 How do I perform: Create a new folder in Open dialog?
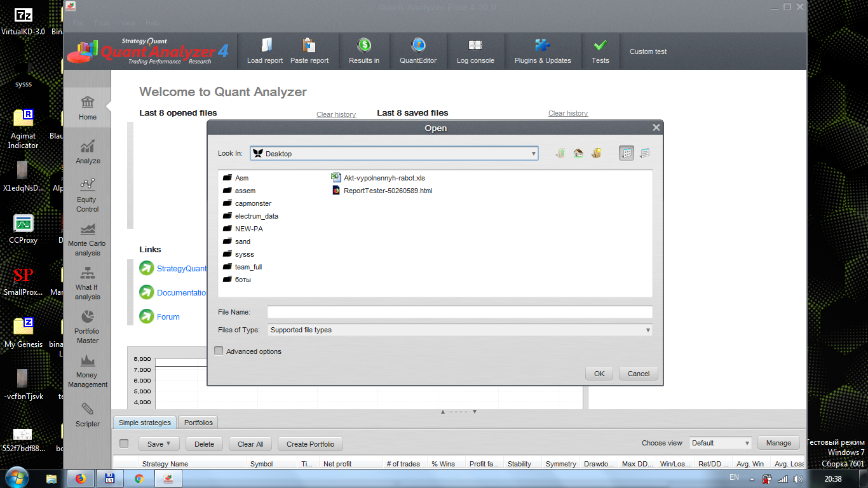(596, 153)
